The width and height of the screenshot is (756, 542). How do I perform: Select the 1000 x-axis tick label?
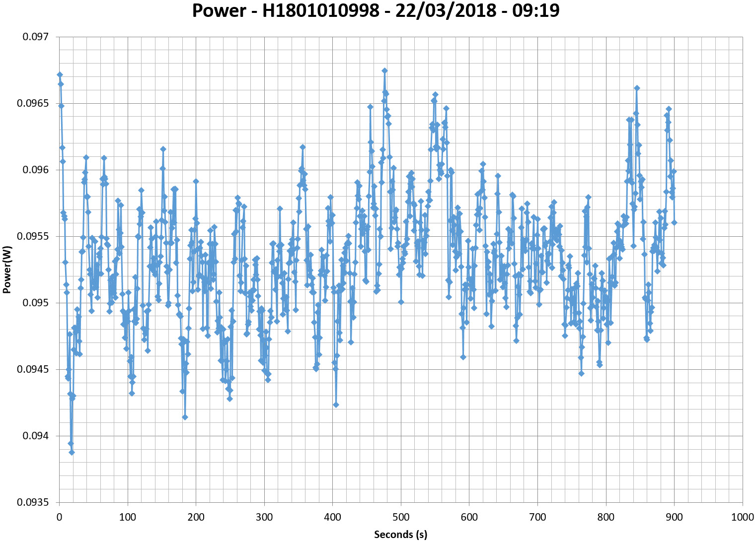click(742, 517)
